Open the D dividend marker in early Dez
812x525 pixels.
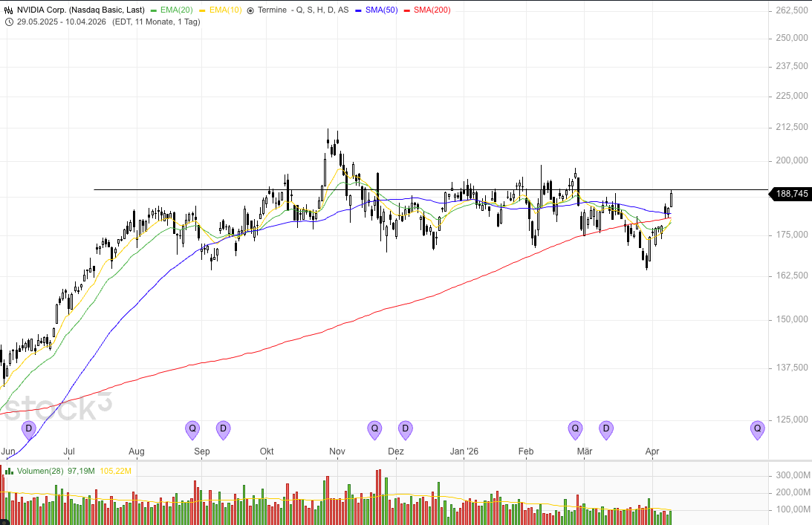click(406, 430)
